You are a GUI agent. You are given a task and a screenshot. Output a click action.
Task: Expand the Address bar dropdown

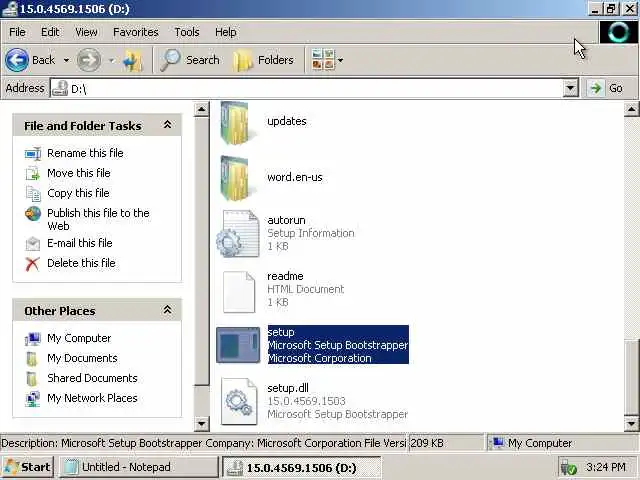pyautogui.click(x=570, y=88)
